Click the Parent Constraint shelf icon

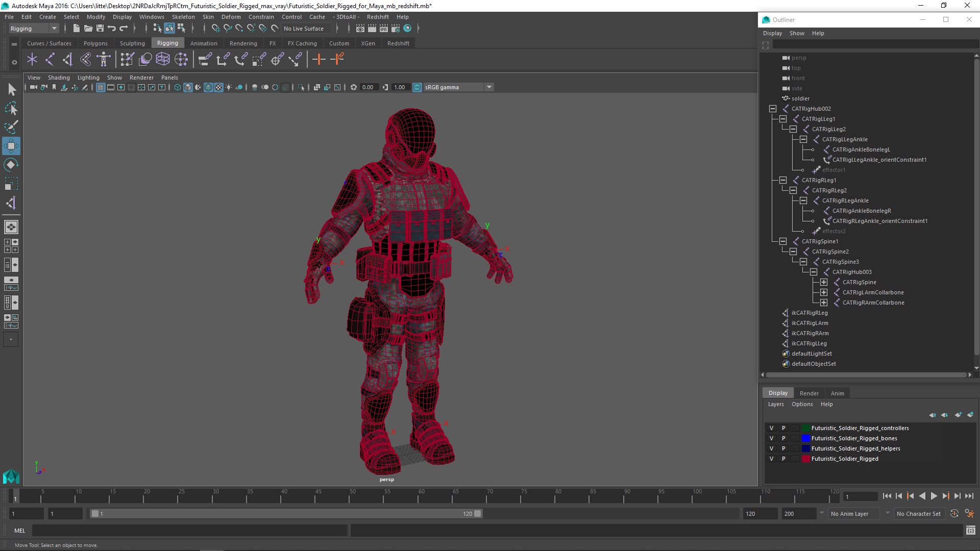[205, 60]
